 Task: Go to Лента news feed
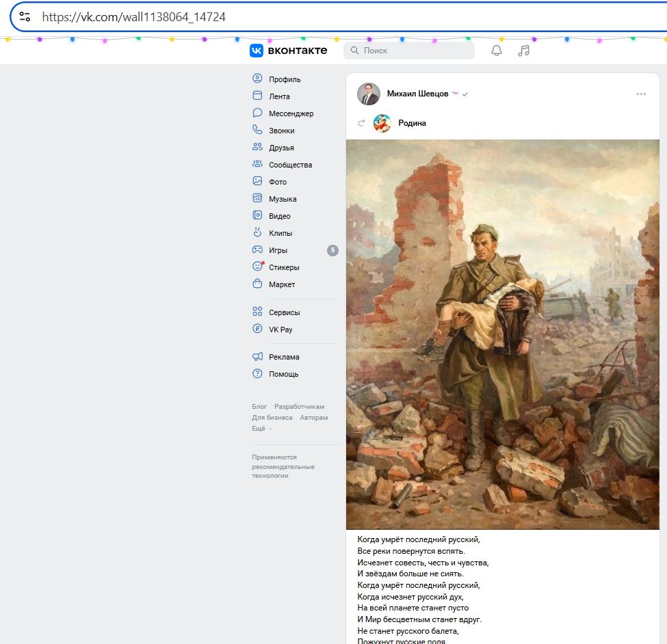(x=279, y=96)
